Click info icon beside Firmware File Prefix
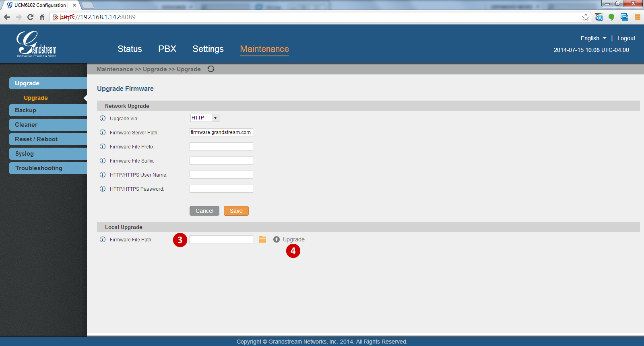This screenshot has width=644, height=346. 103,147
